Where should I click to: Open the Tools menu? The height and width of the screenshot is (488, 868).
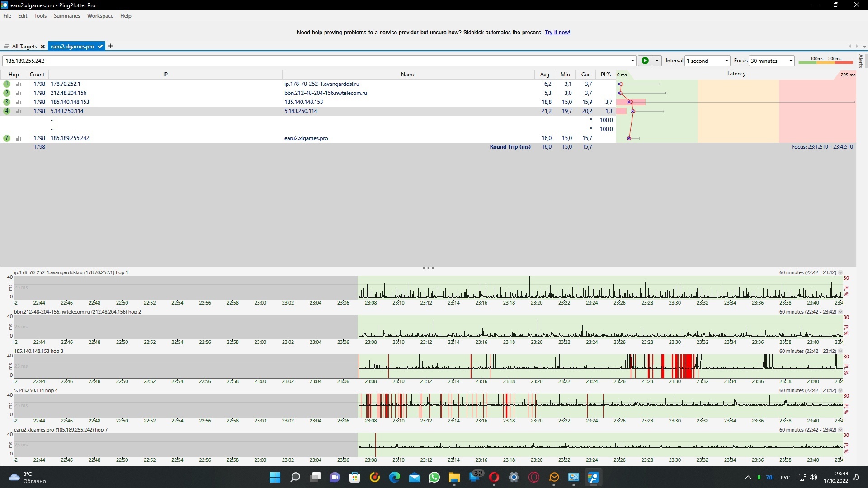pos(40,16)
